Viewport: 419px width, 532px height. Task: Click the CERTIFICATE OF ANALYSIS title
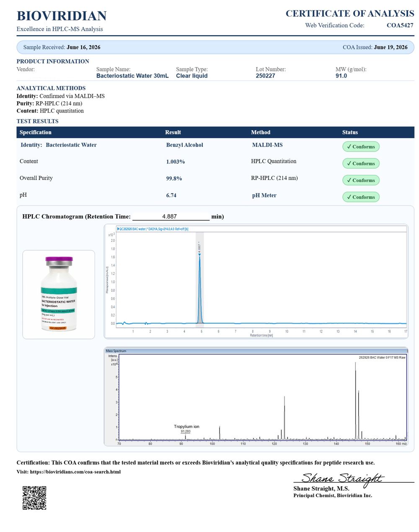pos(350,13)
